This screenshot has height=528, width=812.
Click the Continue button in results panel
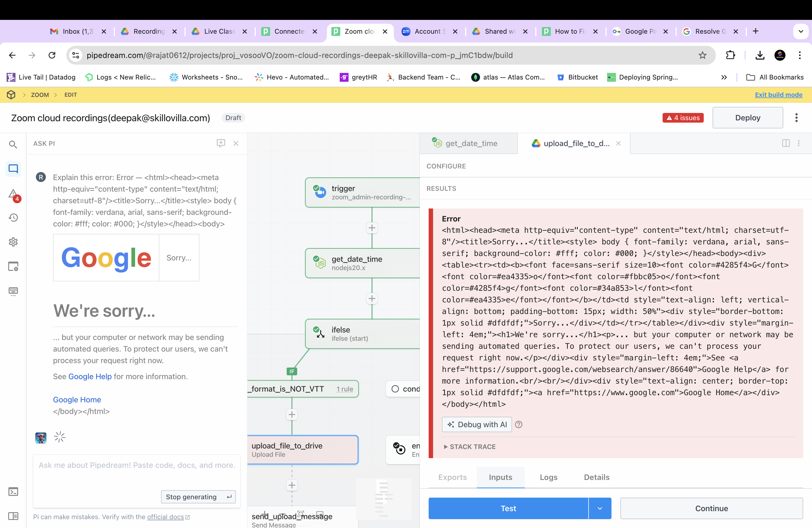[711, 508]
